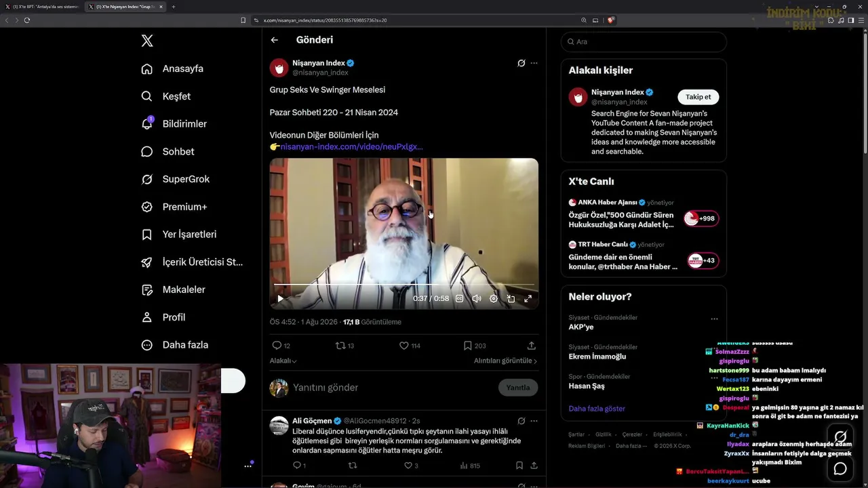Reply to Ali Göçmen's comment
Viewport: 868px width, 488px height.
[x=299, y=466]
